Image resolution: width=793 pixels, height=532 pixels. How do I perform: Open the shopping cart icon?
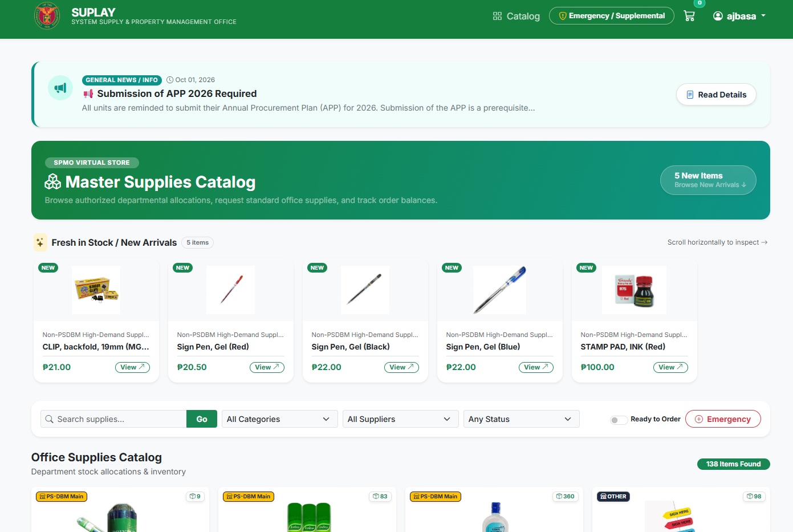tap(689, 16)
